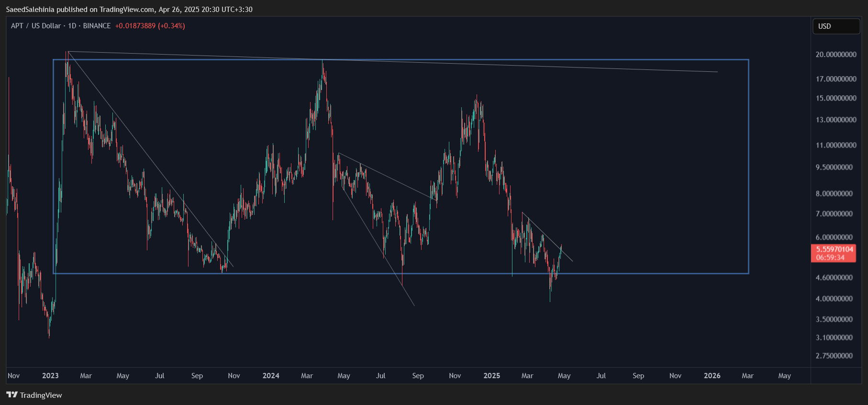Viewport: 868px width, 405px height.
Task: Click the APT / US Dollar symbol title
Action: point(36,26)
